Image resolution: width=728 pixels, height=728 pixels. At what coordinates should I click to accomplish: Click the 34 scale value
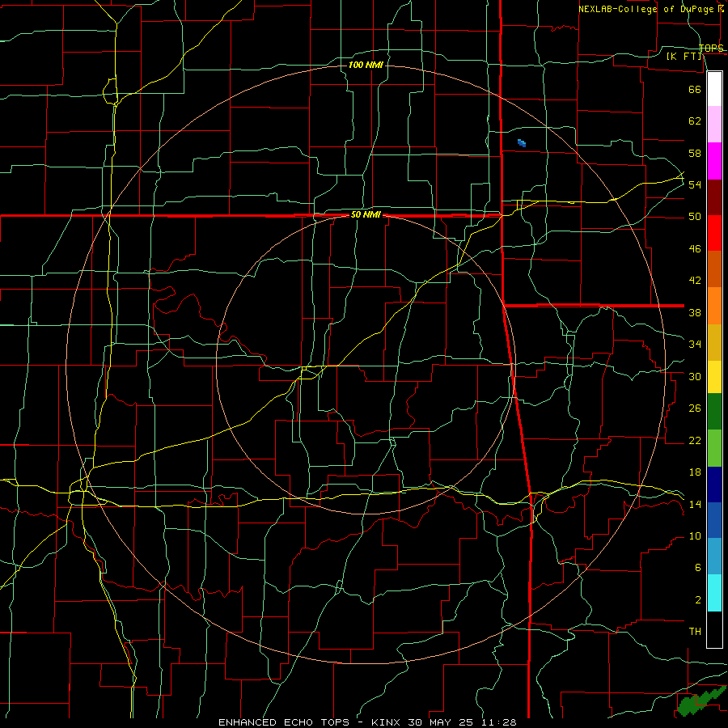pos(695,344)
